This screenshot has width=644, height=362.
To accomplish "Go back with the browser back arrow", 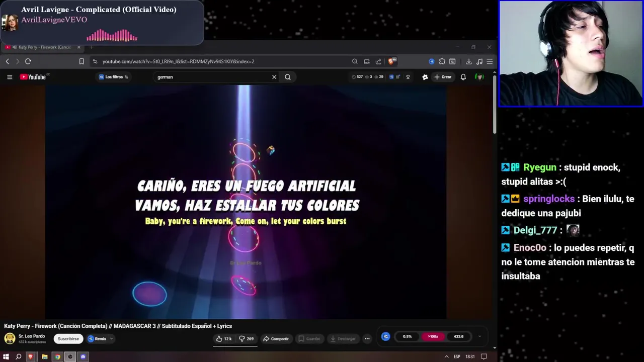I will (7, 61).
